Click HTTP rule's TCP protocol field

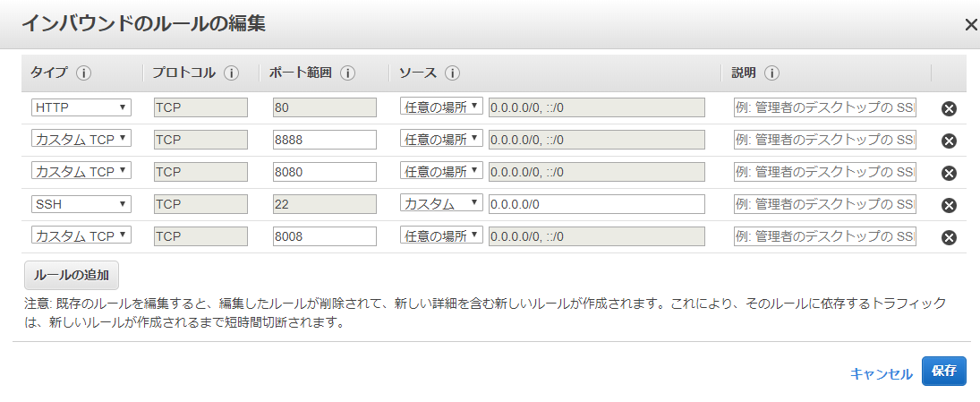(x=200, y=107)
